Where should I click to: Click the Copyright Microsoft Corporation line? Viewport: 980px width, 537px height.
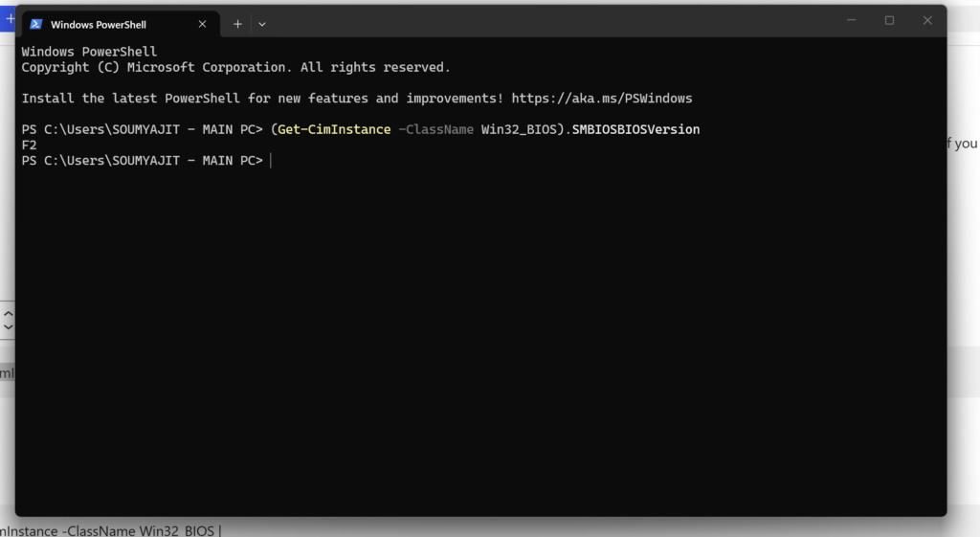coord(235,68)
